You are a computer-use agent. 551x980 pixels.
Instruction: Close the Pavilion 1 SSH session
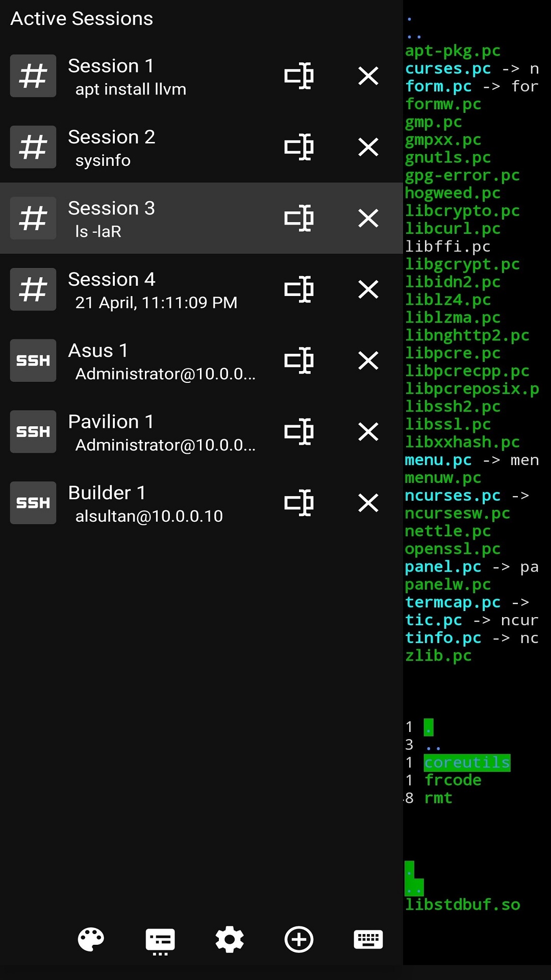click(x=368, y=432)
